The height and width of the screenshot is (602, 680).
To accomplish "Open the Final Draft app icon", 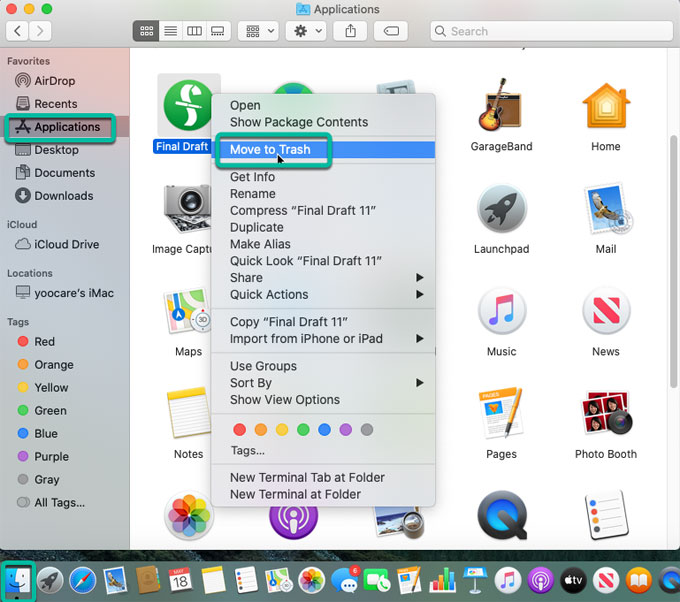I will (188, 105).
